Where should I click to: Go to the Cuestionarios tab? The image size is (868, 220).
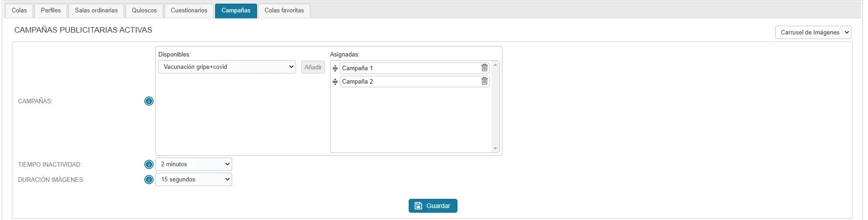coord(189,11)
